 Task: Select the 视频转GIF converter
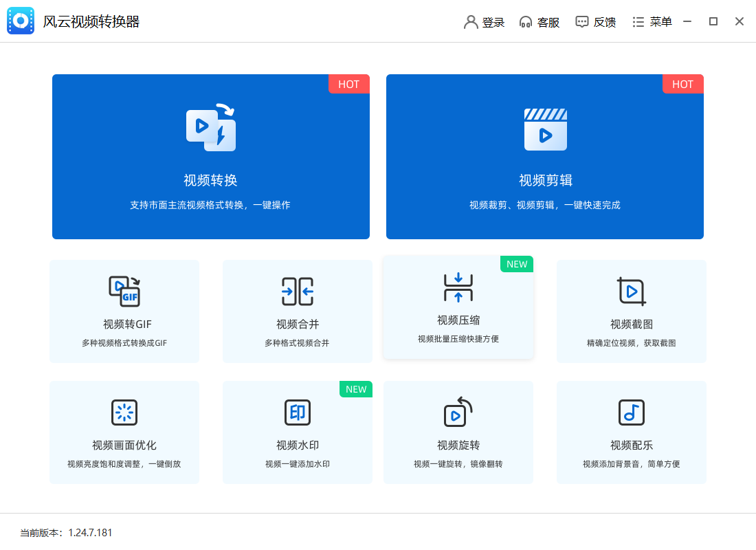point(124,309)
